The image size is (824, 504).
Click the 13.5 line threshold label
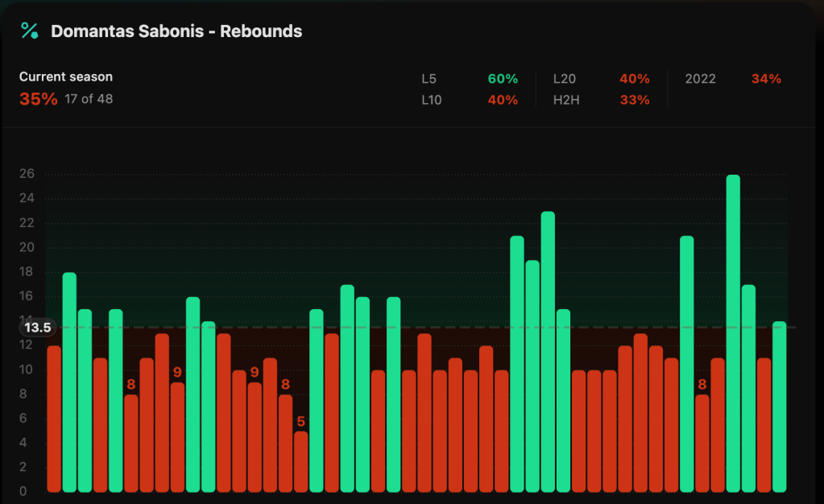click(x=38, y=328)
